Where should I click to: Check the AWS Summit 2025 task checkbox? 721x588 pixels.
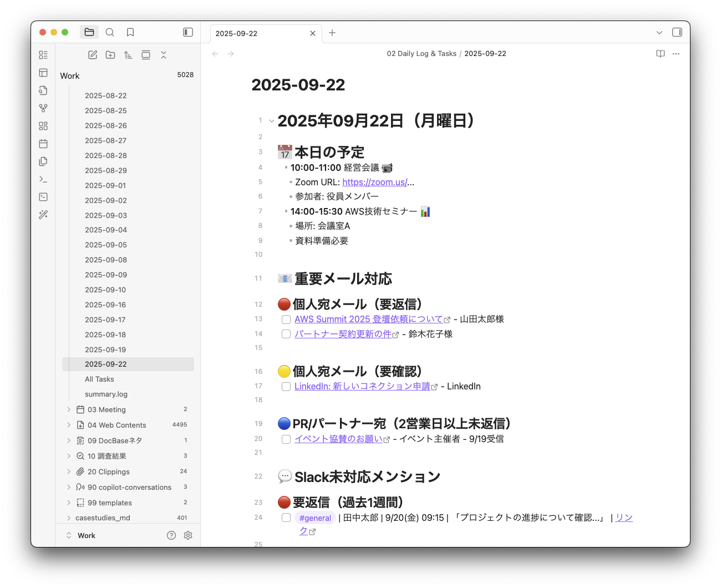pyautogui.click(x=286, y=320)
